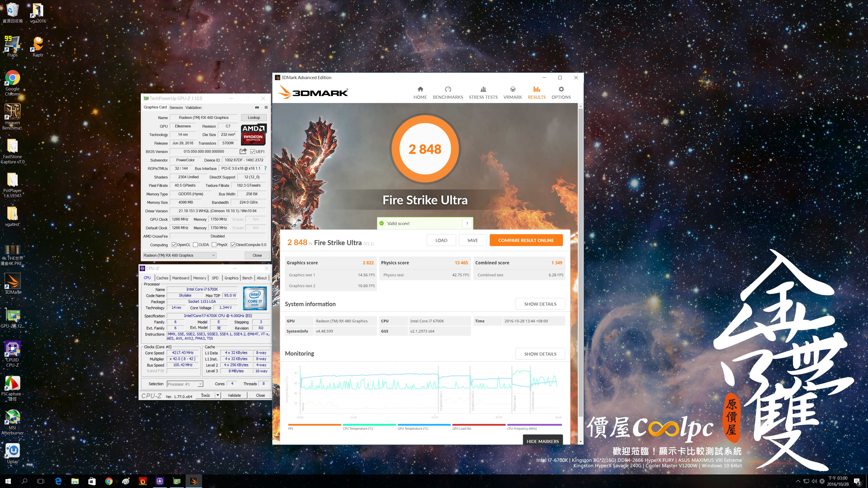Screen dimensions: 868x488
Task: Click the GPU Temperature legend color bar
Action: [424, 425]
